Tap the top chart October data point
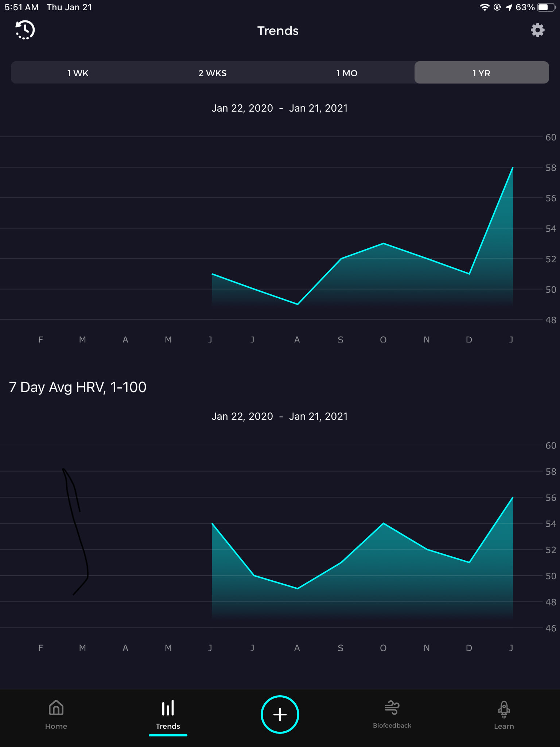 [384, 243]
